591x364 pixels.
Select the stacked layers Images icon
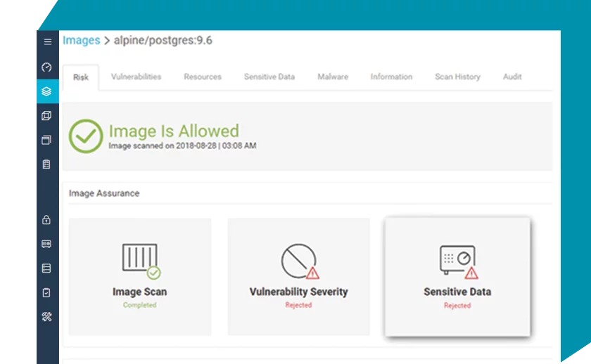(x=46, y=91)
